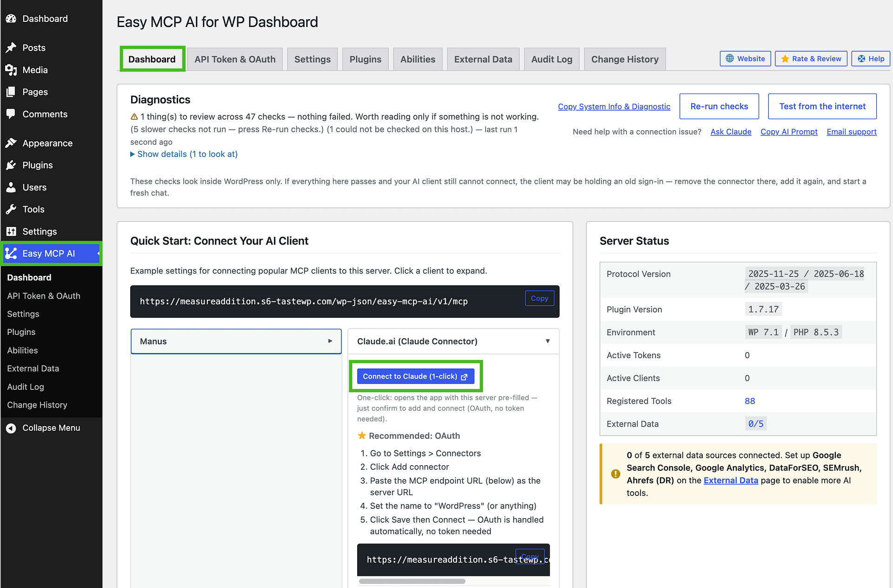Click the Registered Tools count 88

coord(750,401)
